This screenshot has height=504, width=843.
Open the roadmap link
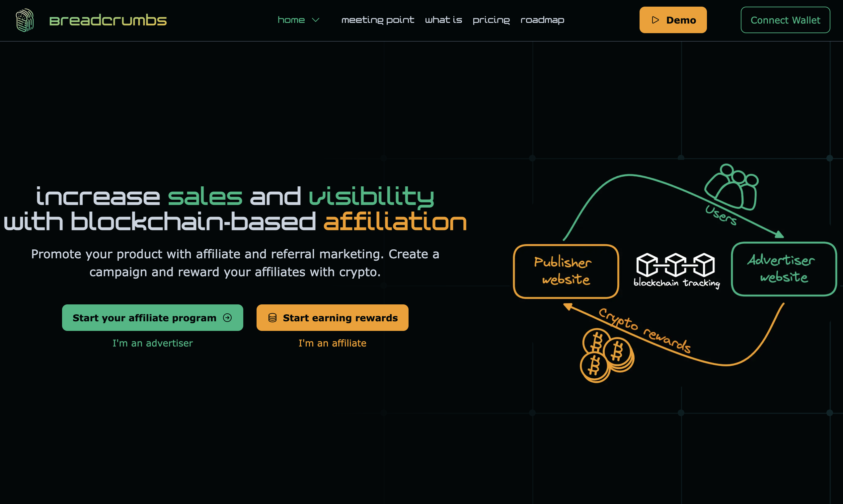[x=542, y=20]
